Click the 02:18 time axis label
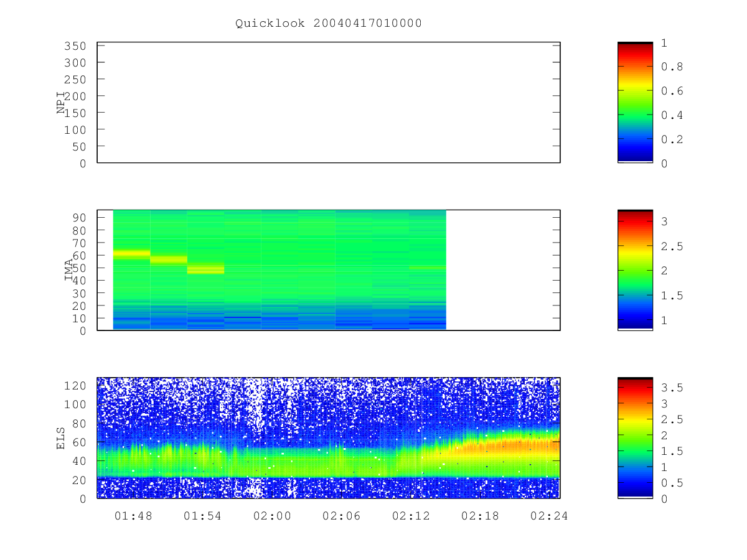This screenshot has height=560, width=747. click(x=480, y=516)
